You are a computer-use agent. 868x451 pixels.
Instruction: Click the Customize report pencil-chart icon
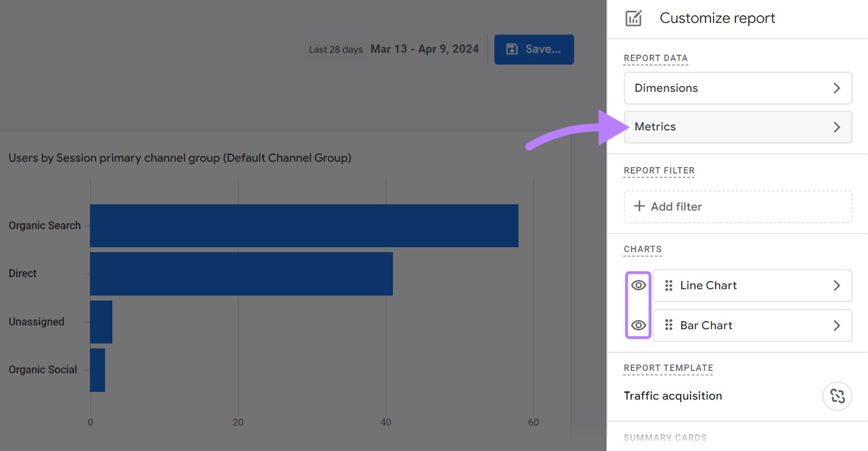[633, 18]
